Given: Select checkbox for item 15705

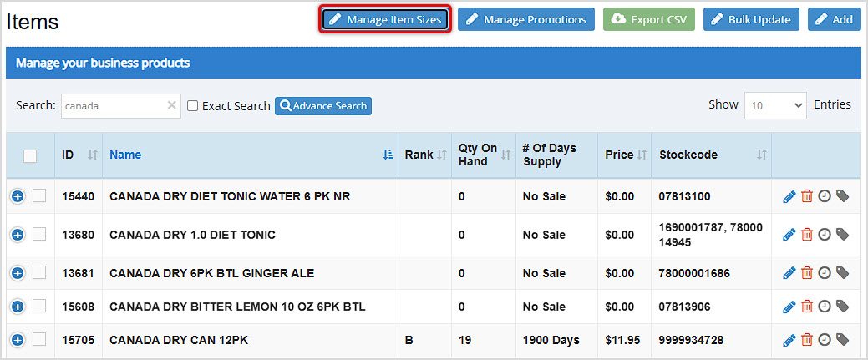Looking at the screenshot, I should (x=39, y=339).
